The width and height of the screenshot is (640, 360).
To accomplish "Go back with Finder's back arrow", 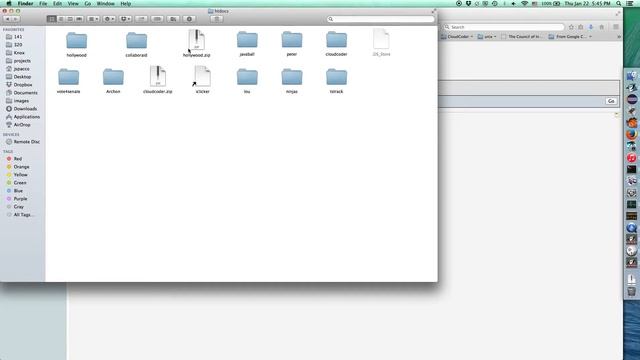I will (x=7, y=19).
